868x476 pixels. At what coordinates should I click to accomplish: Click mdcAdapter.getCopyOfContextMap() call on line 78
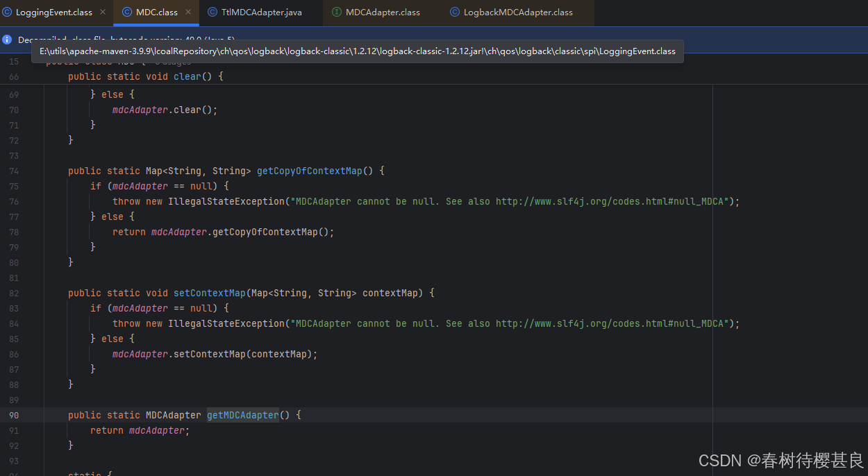point(243,232)
